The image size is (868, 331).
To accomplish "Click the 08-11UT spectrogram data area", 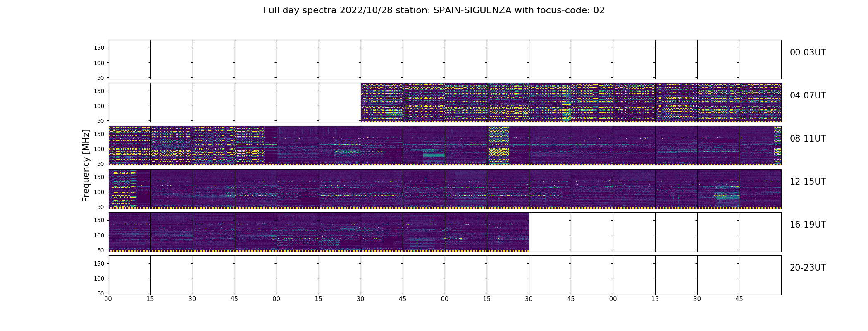I will pos(445,146).
